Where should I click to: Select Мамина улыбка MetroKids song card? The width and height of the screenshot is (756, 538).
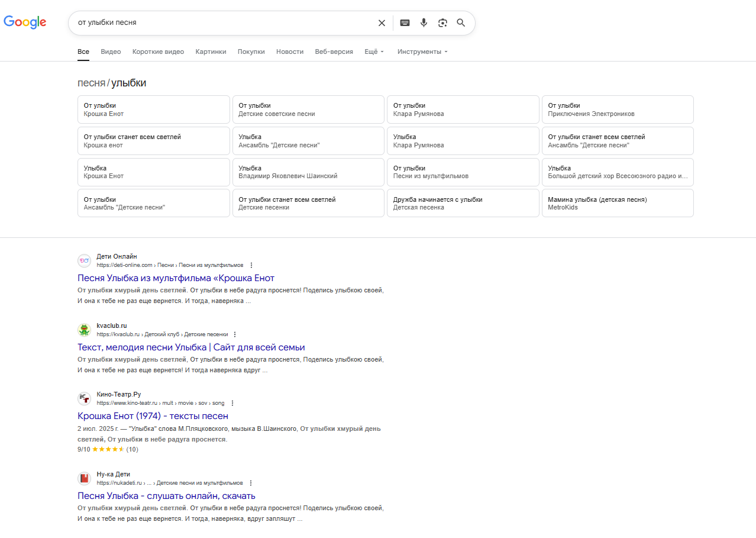coord(617,203)
